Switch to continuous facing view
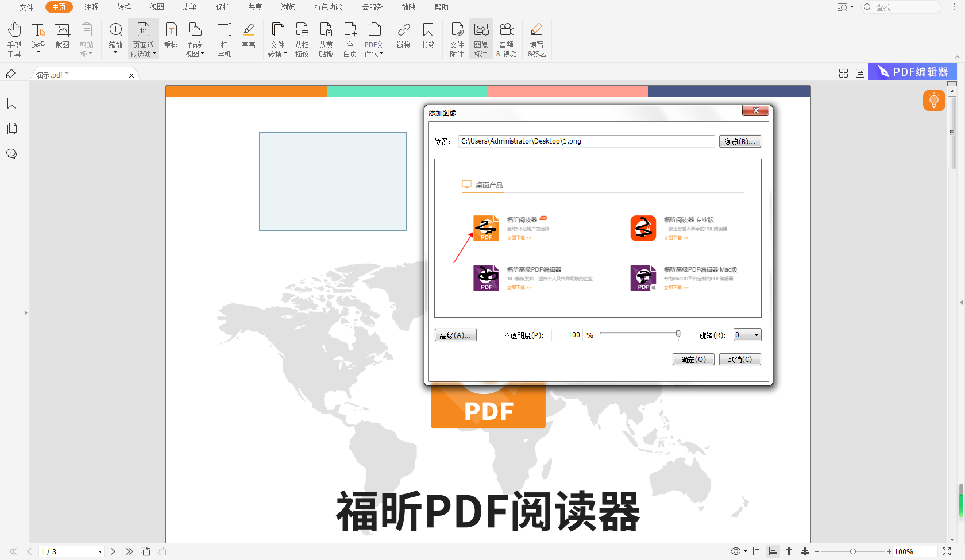The height and width of the screenshot is (560, 965). click(x=805, y=551)
